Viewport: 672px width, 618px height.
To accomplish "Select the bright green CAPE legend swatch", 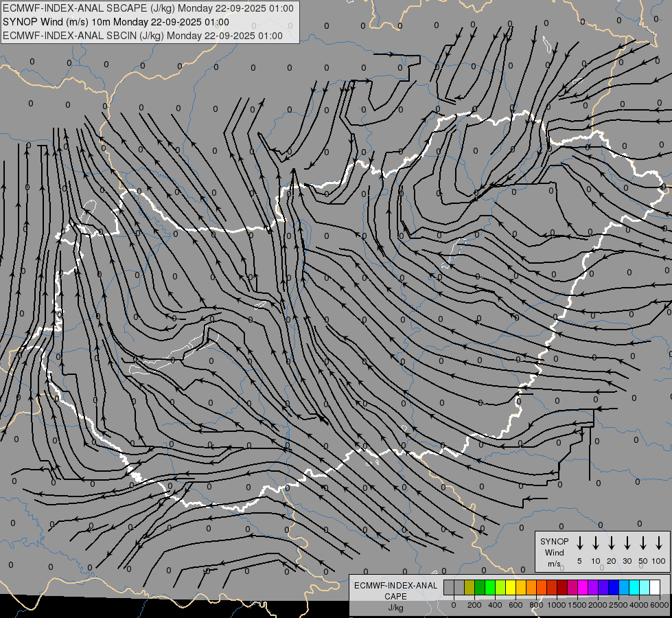I will 490,587.
